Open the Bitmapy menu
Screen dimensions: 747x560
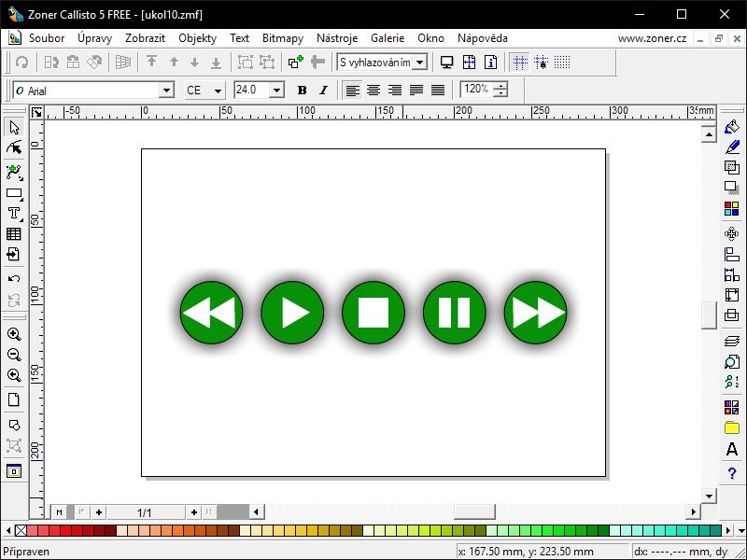(283, 38)
